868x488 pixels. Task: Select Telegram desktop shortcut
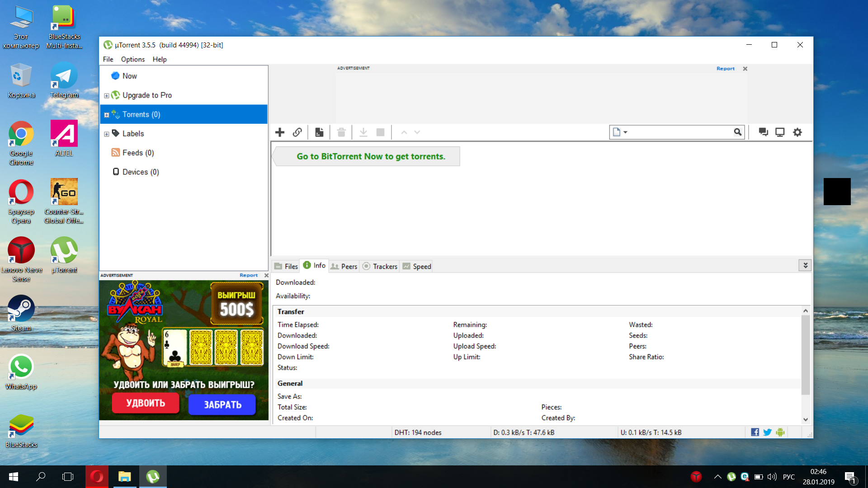point(64,80)
